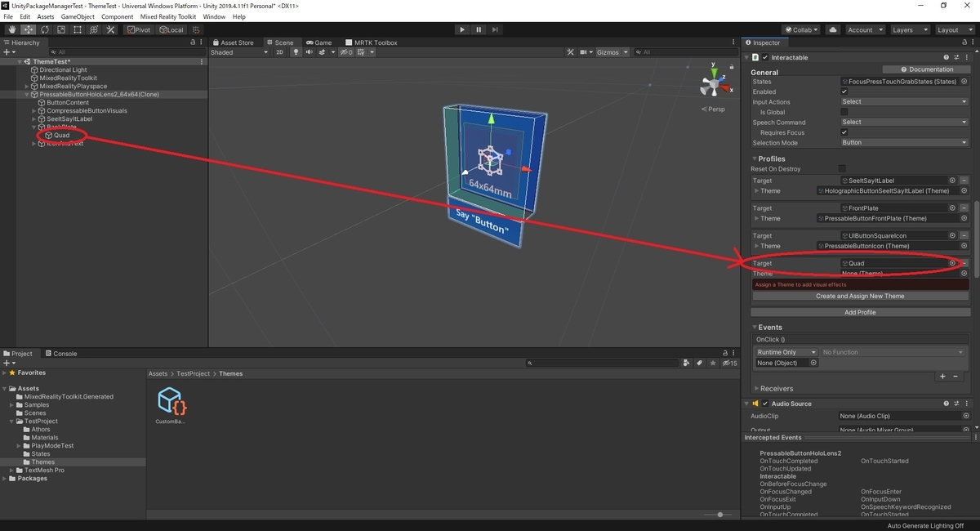Viewport: 980px width, 531px height.
Task: Open Interactable component help icon
Action: [x=947, y=57]
